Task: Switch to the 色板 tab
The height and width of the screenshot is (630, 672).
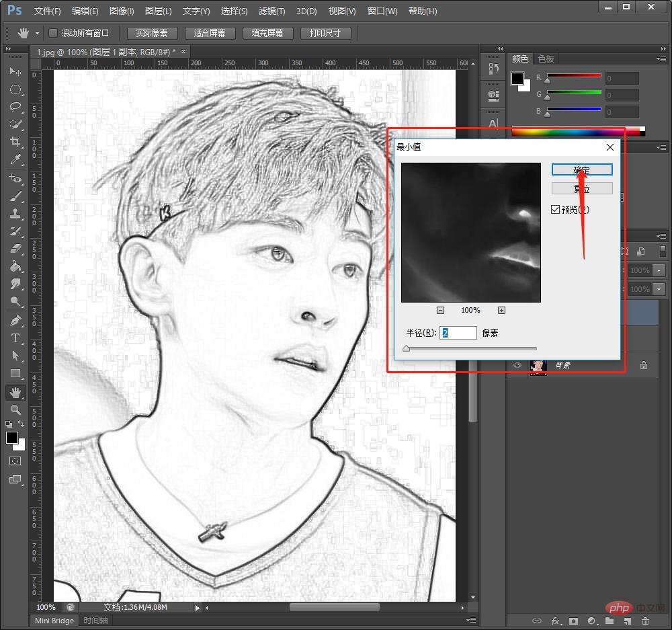Action: (546, 59)
